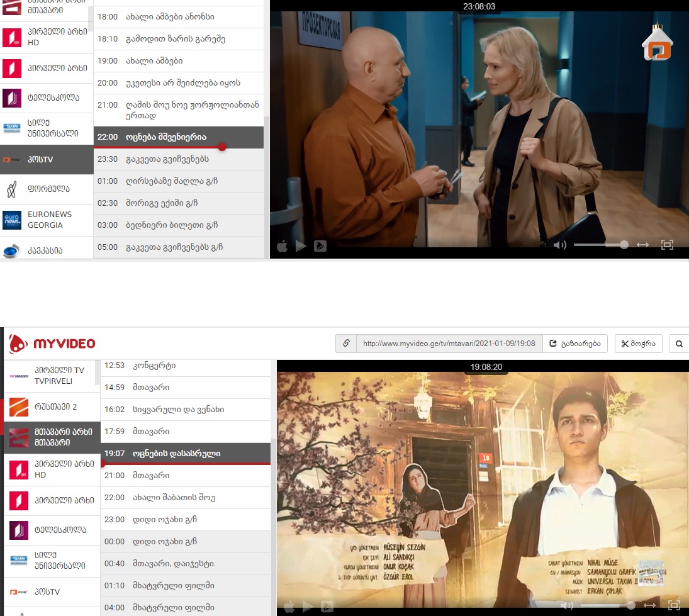Open the 21:00 ღამის შოუ ნოე program
This screenshot has width=689, height=616.
click(179, 110)
